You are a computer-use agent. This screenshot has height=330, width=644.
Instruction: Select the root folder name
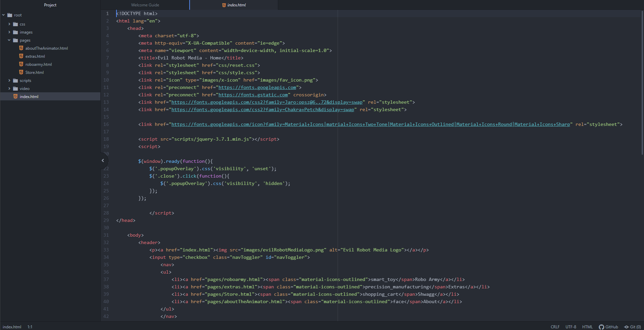18,15
